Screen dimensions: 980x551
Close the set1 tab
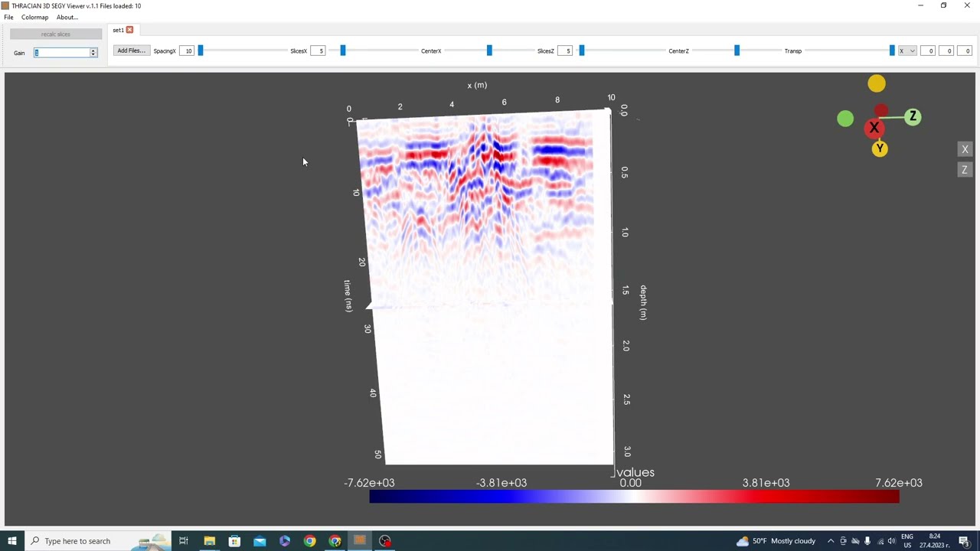129,30
